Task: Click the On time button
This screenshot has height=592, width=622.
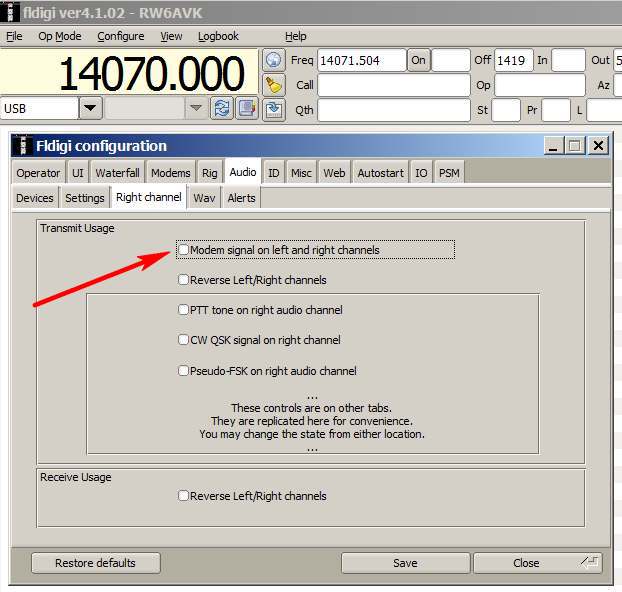Action: click(x=418, y=60)
